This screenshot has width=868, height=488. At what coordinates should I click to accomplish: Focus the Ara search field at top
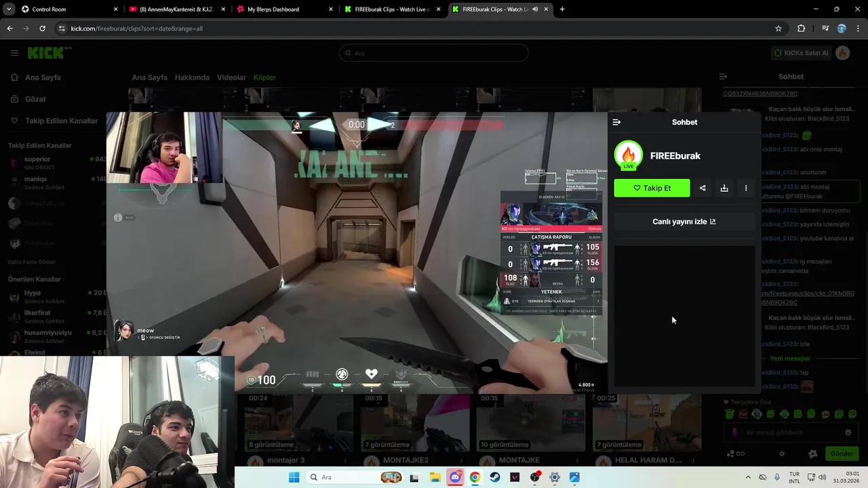point(433,53)
